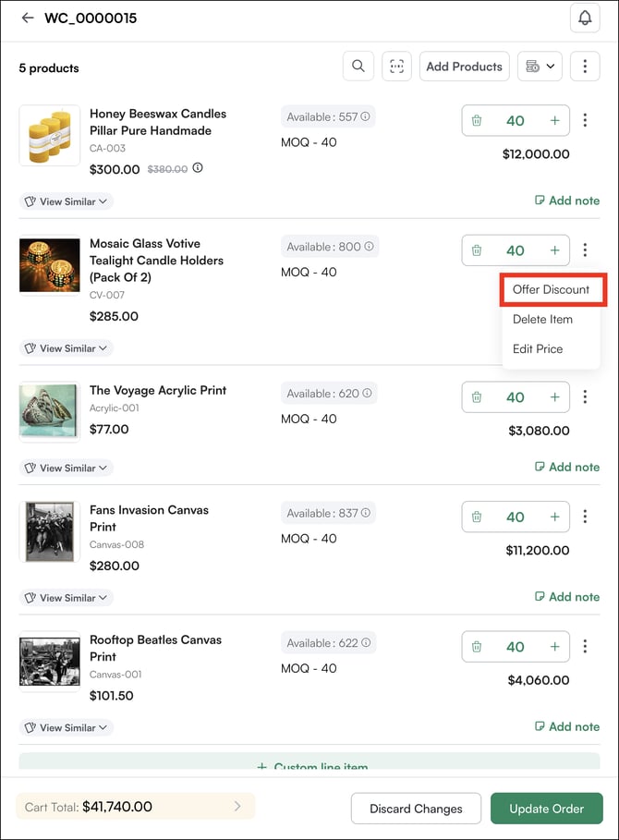Expand View Similar for Rooftop Beatles Canvas
619x840 pixels.
(x=67, y=728)
